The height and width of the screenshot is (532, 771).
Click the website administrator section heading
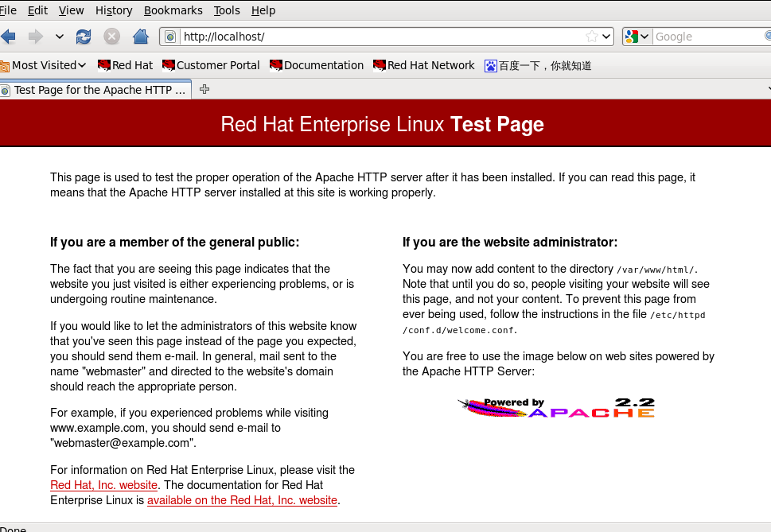(510, 243)
